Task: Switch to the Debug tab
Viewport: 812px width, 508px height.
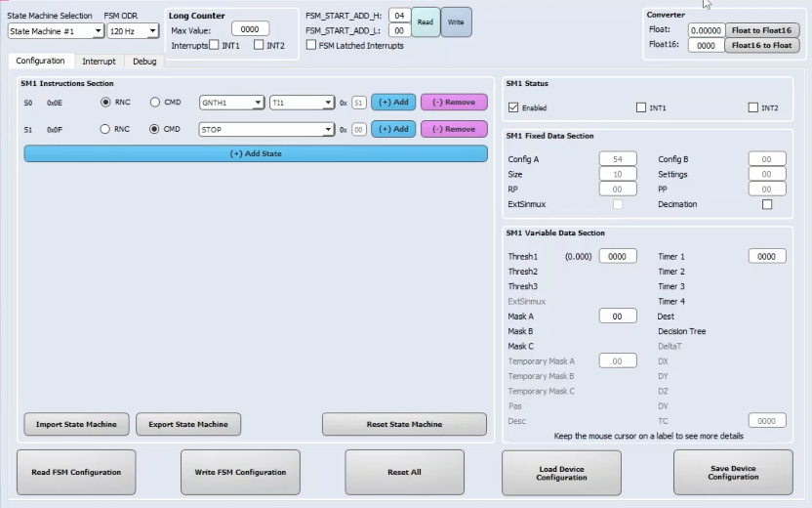Action: 144,62
